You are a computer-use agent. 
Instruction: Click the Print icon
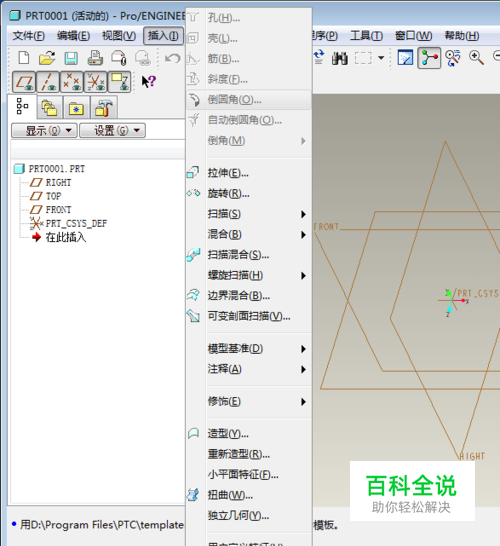click(x=95, y=57)
